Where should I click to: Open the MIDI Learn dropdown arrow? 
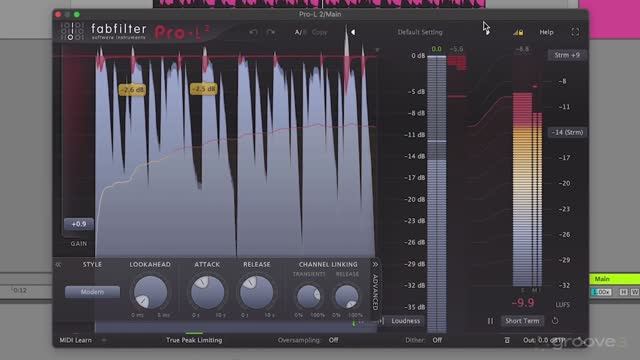[104, 340]
